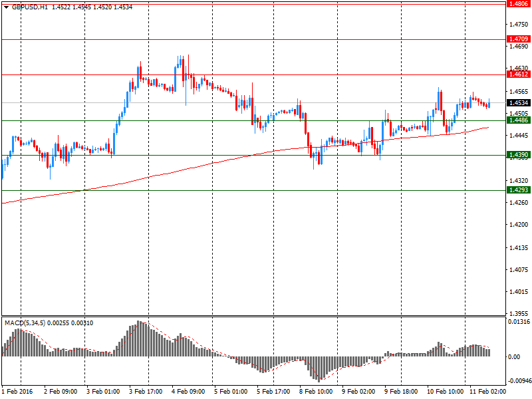Select the 0.00 MACD scale value
The width and height of the screenshot is (532, 399).
[514, 357]
